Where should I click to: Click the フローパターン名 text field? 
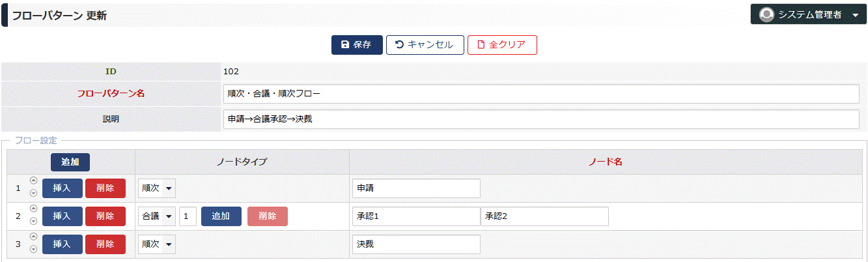tap(541, 94)
